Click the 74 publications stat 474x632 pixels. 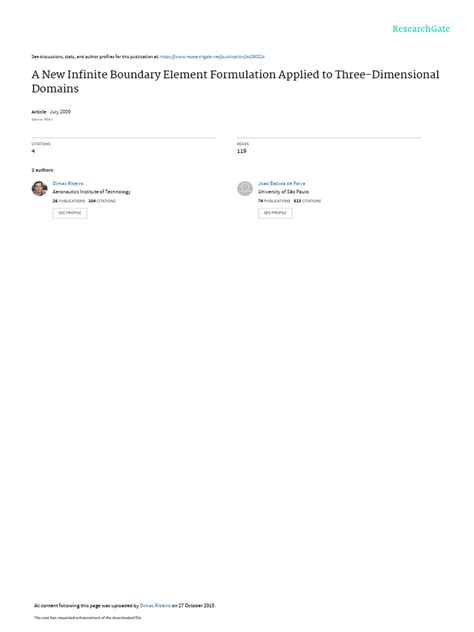pos(274,201)
